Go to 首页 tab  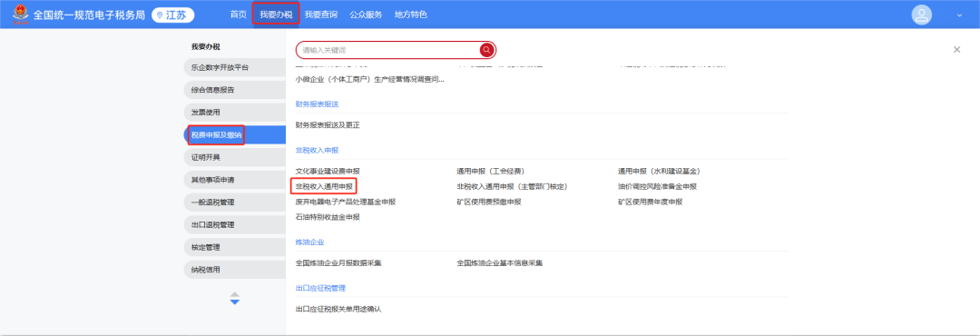pyautogui.click(x=238, y=15)
